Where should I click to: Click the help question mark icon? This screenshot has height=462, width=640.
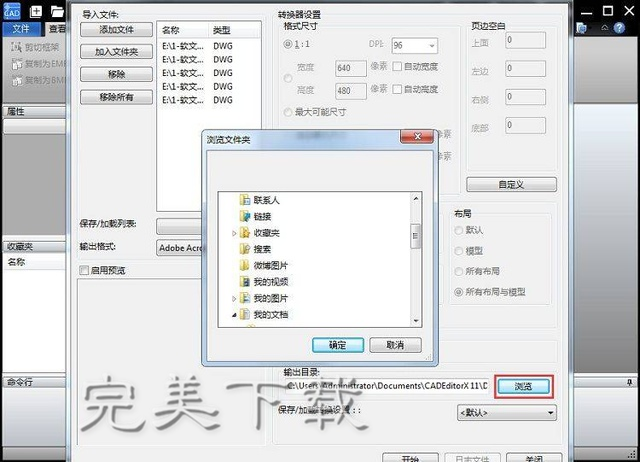click(x=619, y=28)
